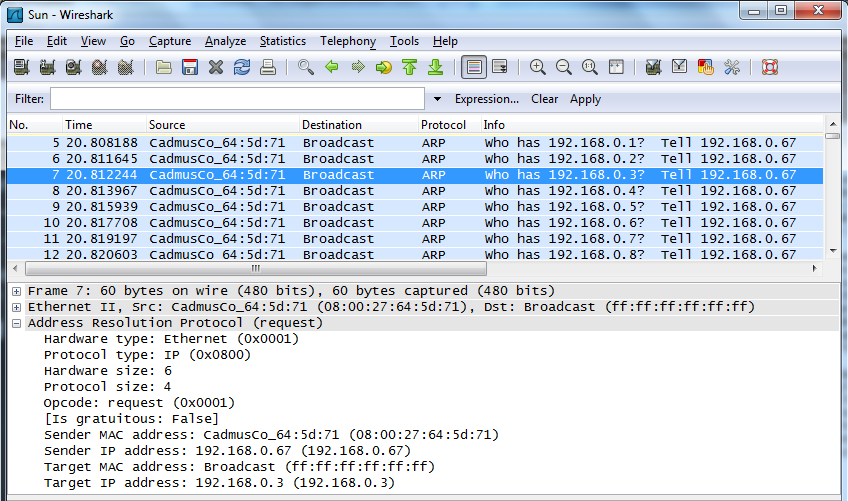Go back in packet history arrow
Screen dimensions: 848x501
(332, 67)
